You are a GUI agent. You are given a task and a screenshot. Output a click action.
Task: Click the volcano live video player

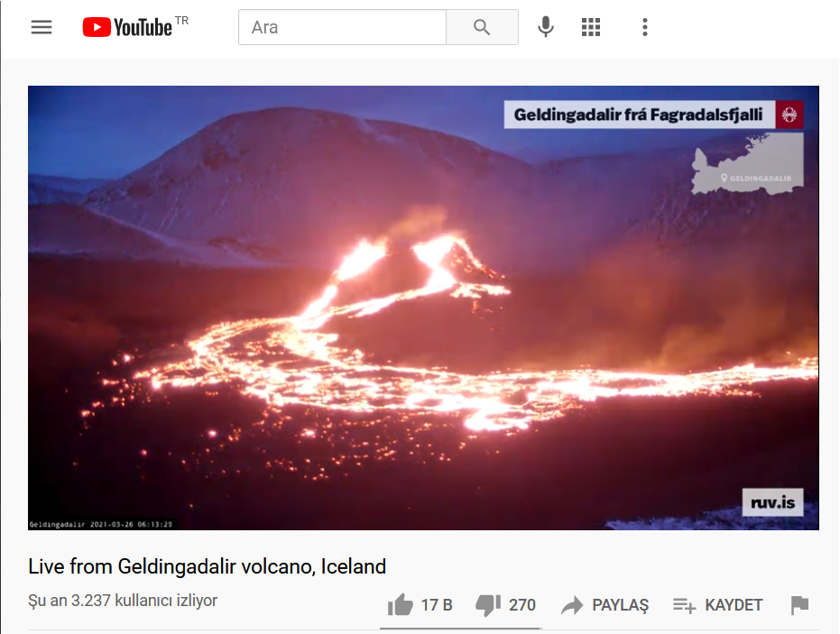coord(423,308)
